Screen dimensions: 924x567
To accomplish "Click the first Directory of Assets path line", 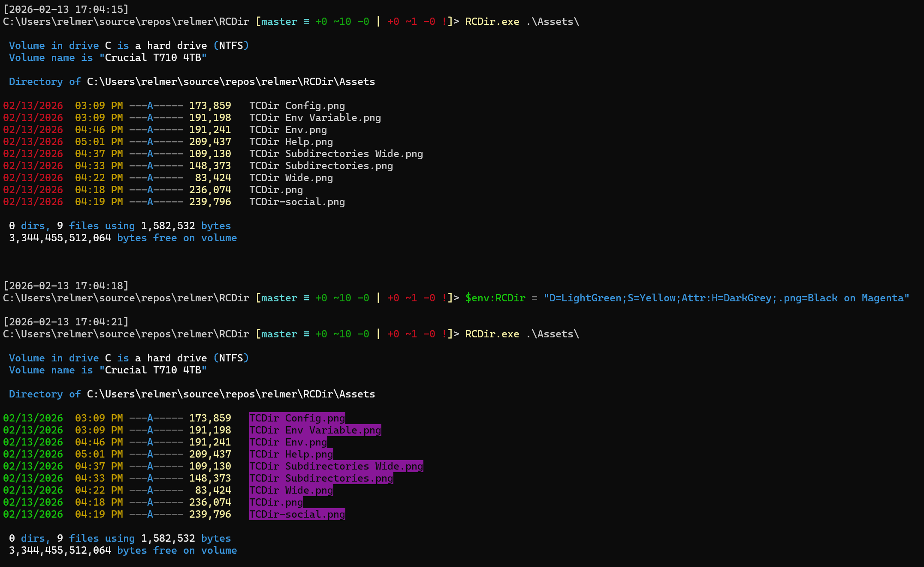I will [x=192, y=82].
